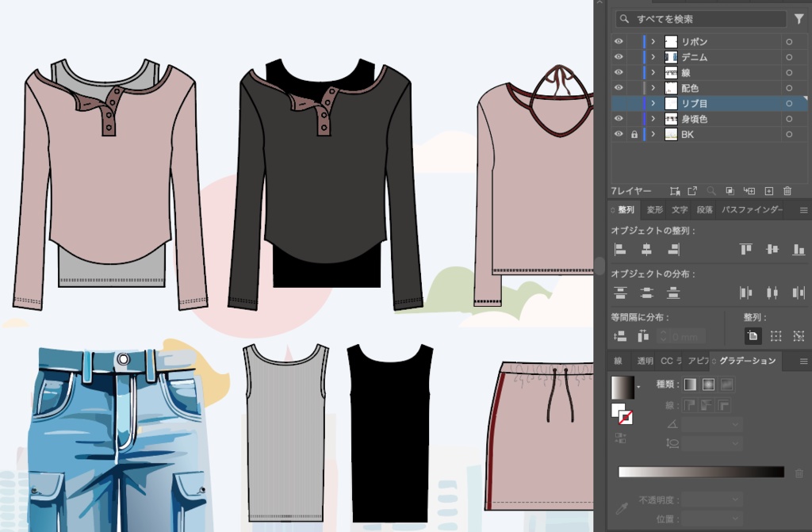
Task: Select align to artboard option
Action: pyautogui.click(x=753, y=336)
